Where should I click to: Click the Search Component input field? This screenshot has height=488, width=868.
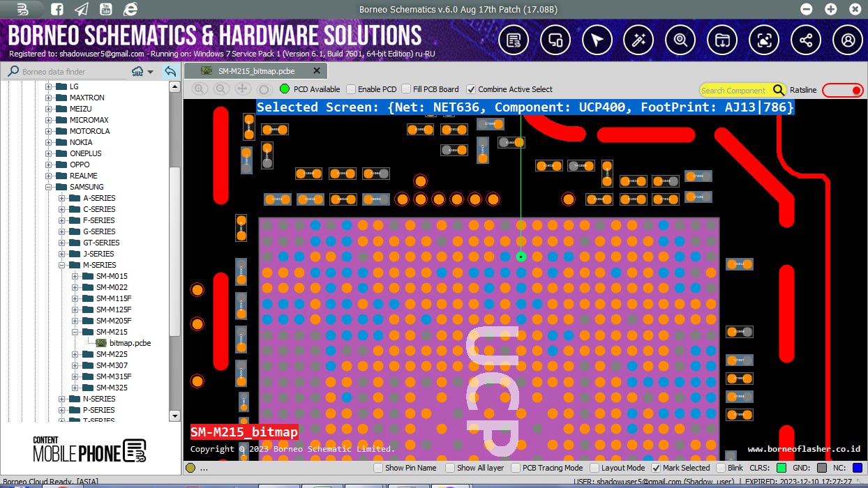[x=736, y=90]
